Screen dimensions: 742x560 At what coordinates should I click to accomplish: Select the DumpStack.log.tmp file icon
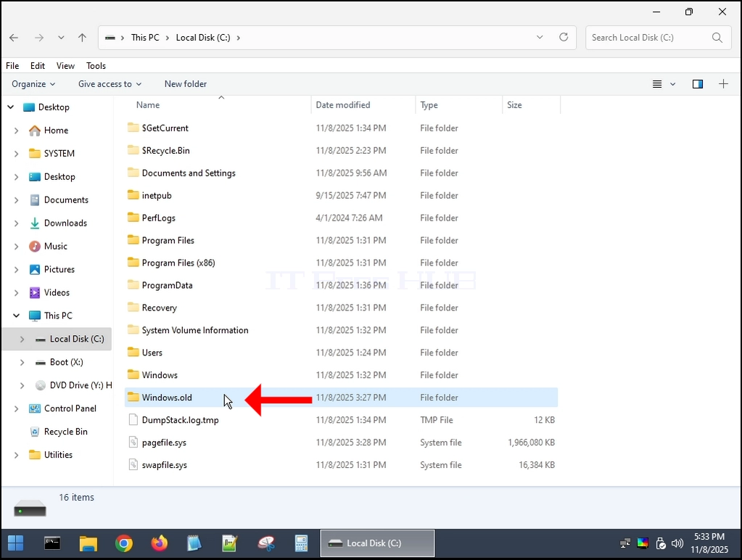(x=133, y=420)
